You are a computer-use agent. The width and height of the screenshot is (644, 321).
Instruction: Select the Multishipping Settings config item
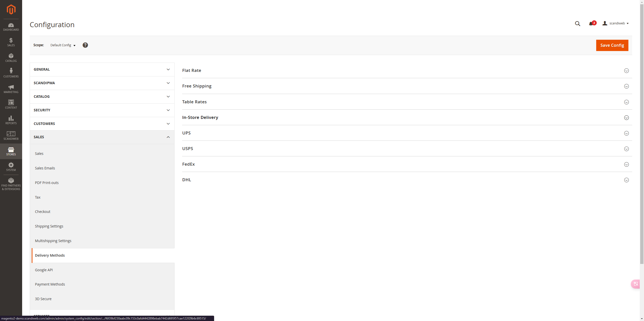(103, 241)
